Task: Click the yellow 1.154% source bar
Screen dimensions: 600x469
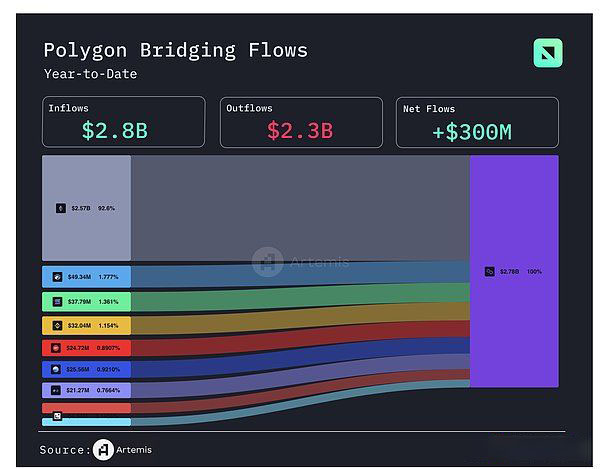Action: click(x=87, y=325)
